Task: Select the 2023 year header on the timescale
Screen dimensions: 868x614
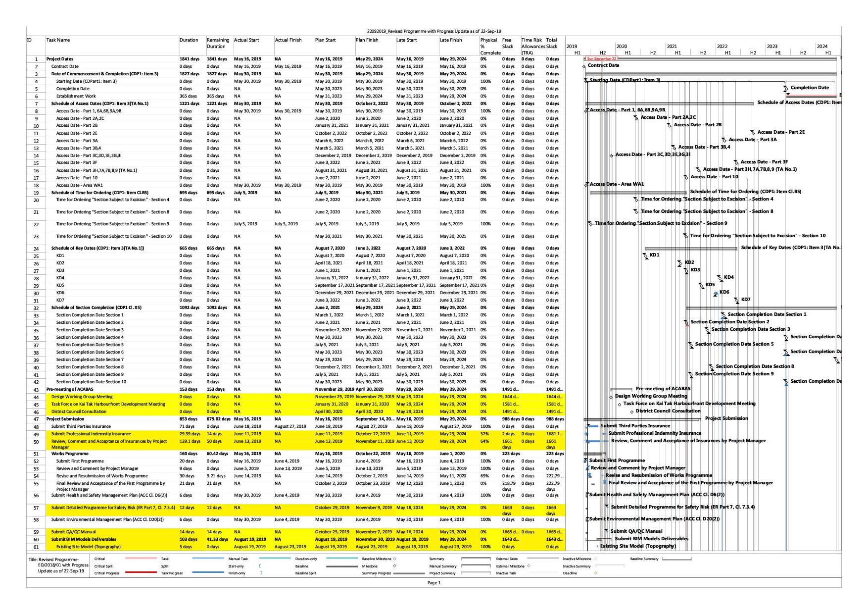Action: click(772, 47)
